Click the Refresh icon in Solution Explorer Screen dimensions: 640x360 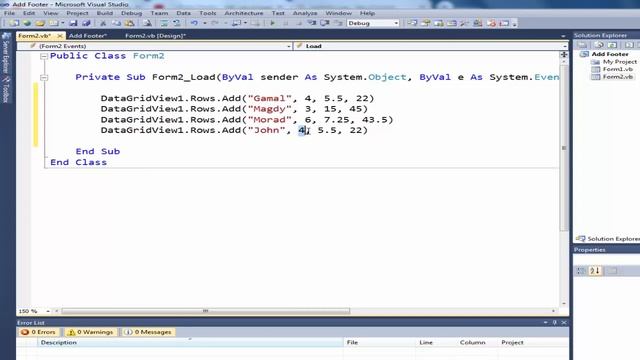coord(612,44)
